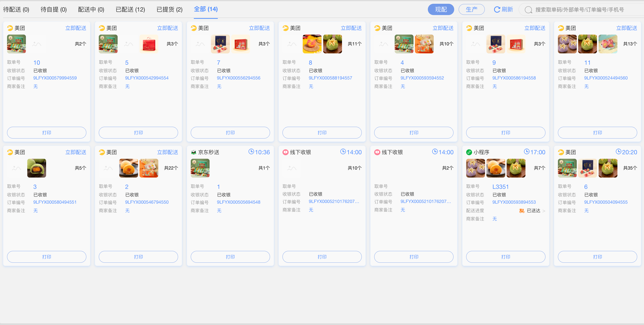Print order with pickup number 10
The image size is (644, 325).
tap(47, 132)
